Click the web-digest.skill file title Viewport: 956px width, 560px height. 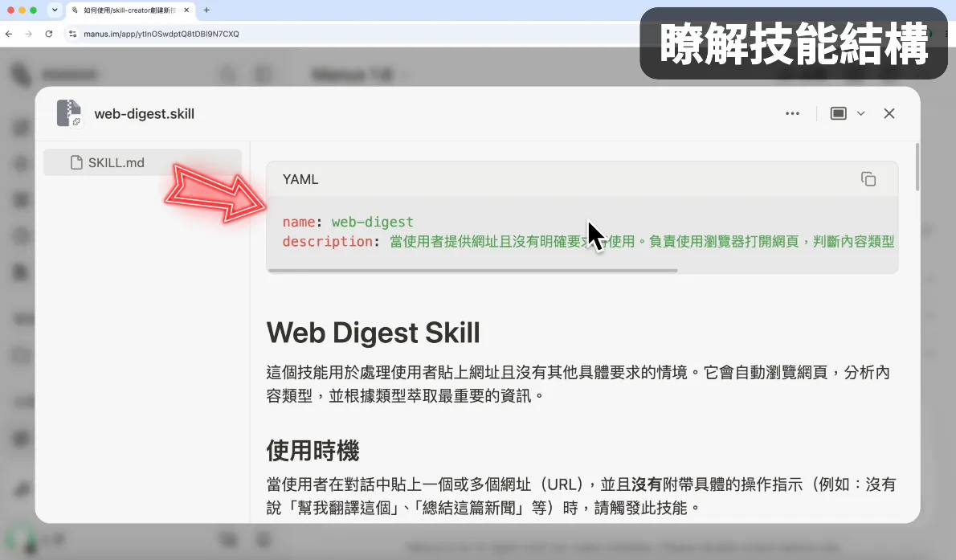[x=144, y=114]
